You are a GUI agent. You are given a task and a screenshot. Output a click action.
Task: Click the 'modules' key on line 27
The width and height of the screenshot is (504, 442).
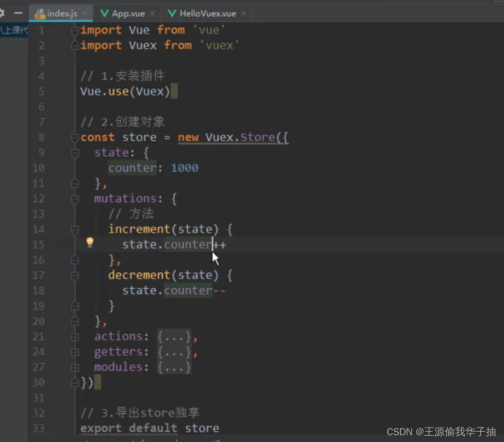point(118,367)
